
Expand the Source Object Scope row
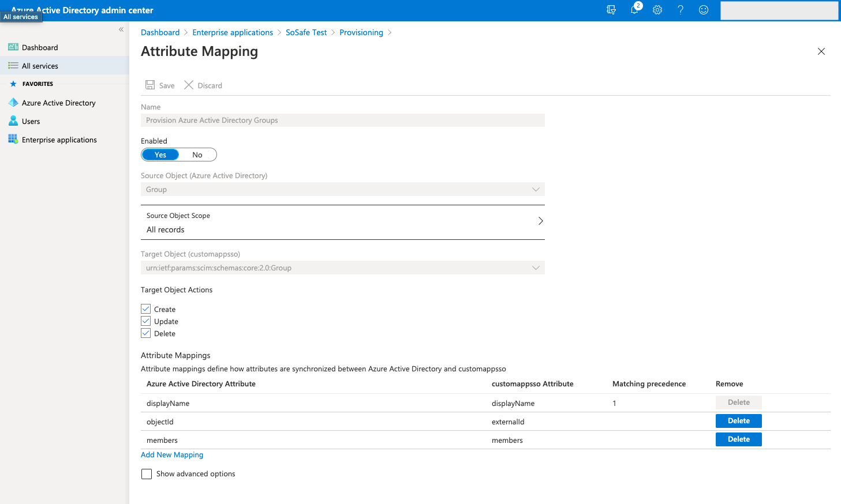tap(342, 222)
